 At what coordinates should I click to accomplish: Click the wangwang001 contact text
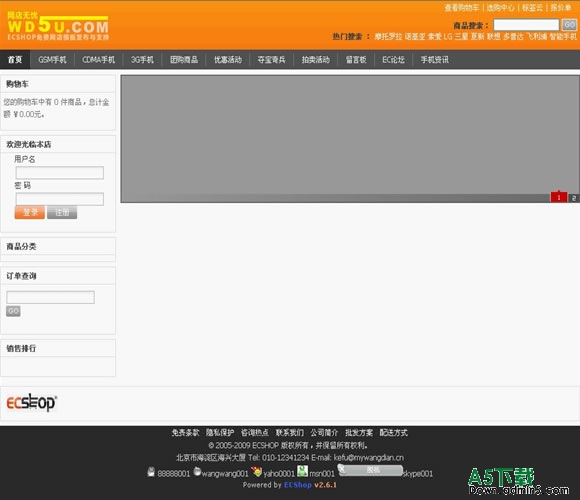(225, 473)
